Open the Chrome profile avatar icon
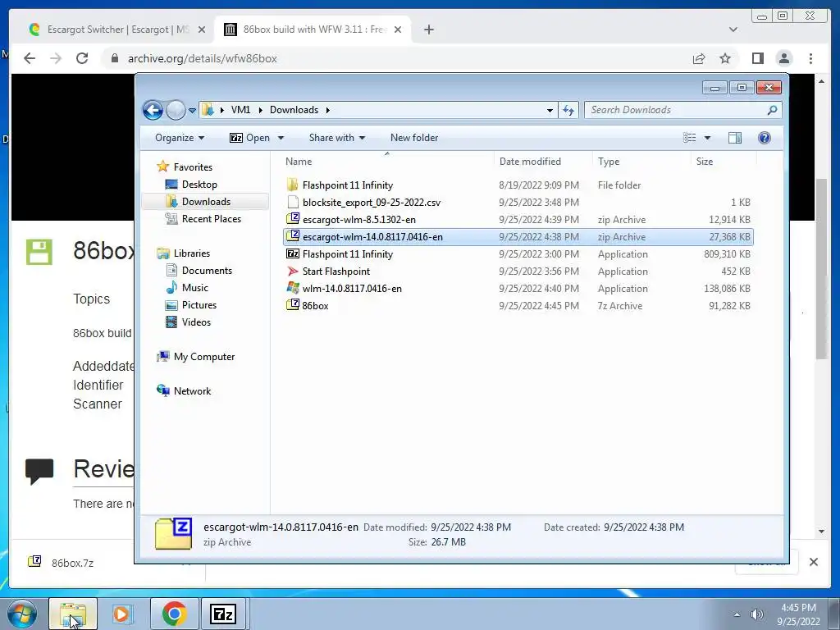Screen dimensions: 840x630 [783, 58]
